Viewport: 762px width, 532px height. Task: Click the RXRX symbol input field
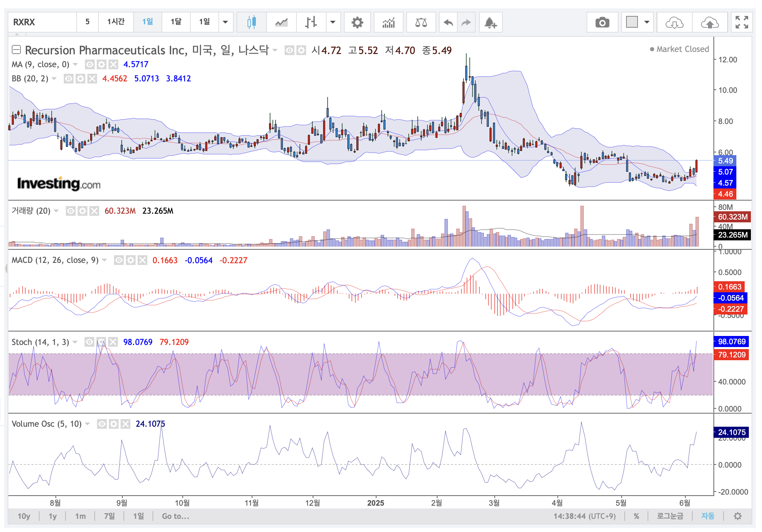tap(42, 23)
